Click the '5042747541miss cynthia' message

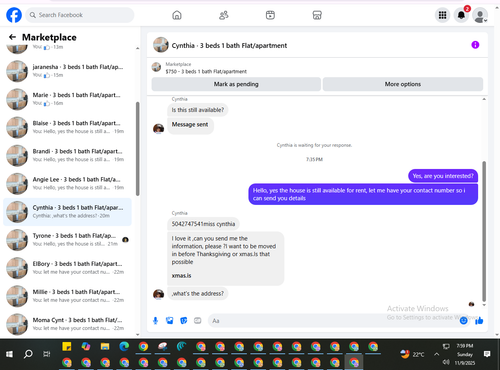[x=203, y=224]
